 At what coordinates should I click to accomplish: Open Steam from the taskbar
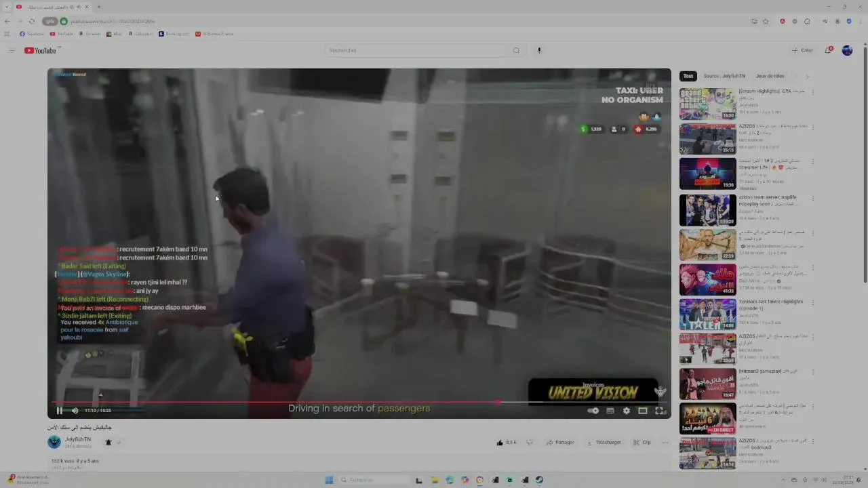click(540, 480)
